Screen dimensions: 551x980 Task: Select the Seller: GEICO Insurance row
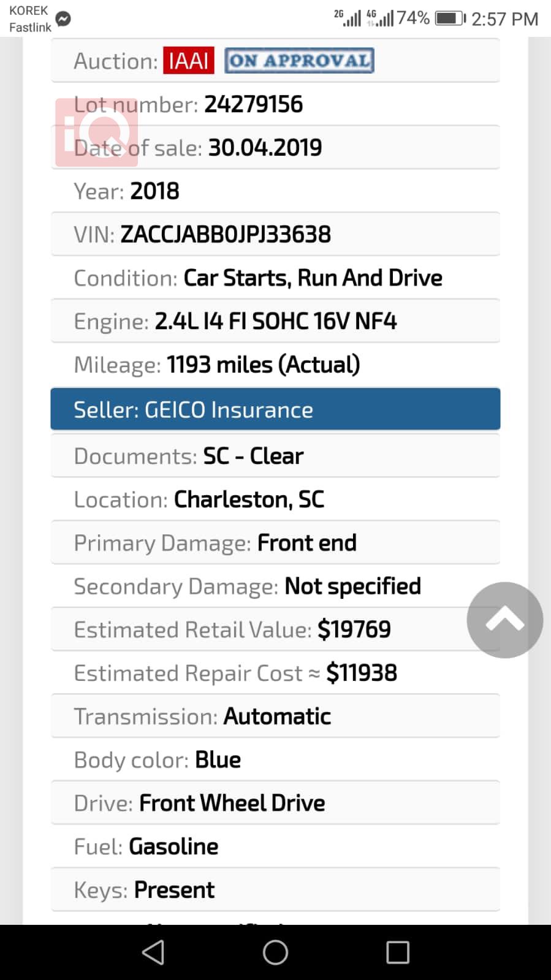pyautogui.click(x=275, y=409)
